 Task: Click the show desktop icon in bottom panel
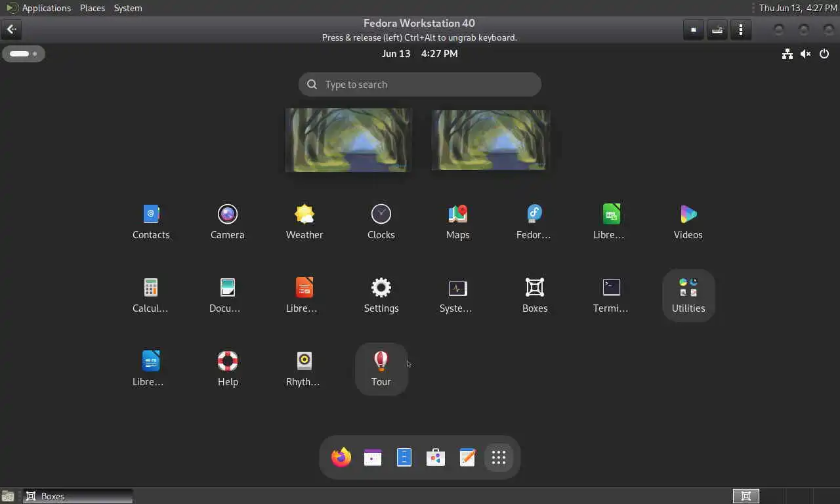tap(8, 496)
